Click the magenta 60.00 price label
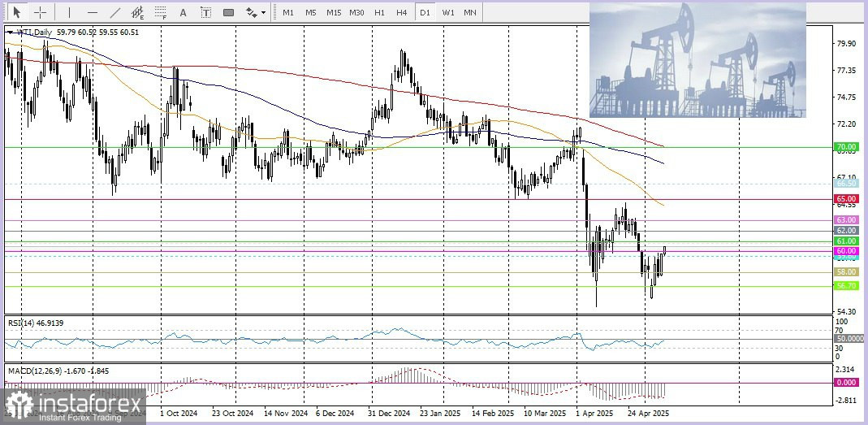This screenshot has width=868, height=425. 847,251
